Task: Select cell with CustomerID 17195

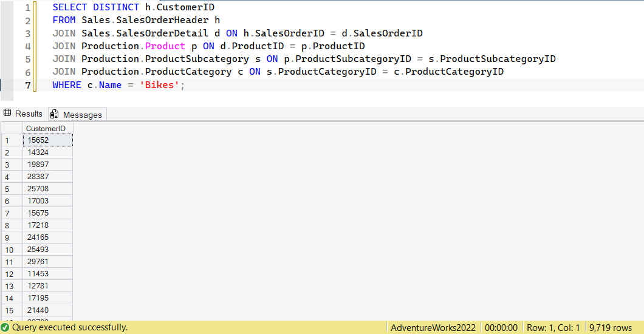Action: 47,298
